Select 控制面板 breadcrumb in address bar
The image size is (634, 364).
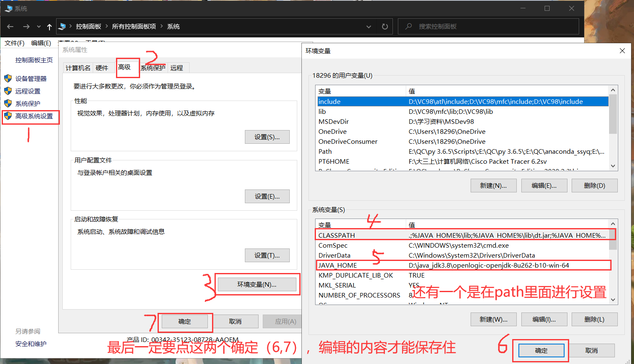pos(89,26)
